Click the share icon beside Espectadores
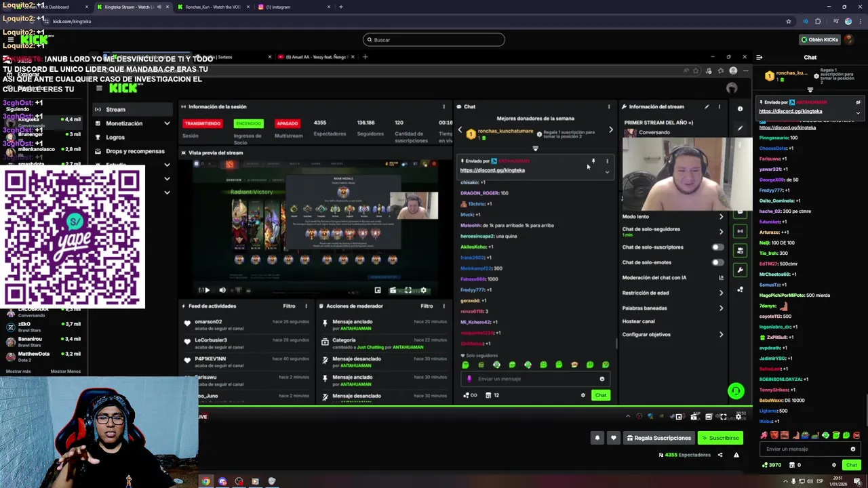 coord(720,455)
